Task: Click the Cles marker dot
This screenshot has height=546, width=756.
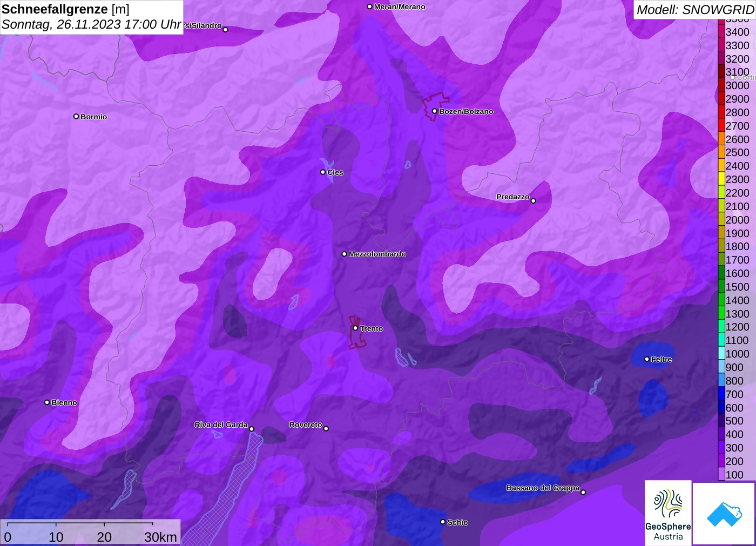Action: click(x=323, y=172)
